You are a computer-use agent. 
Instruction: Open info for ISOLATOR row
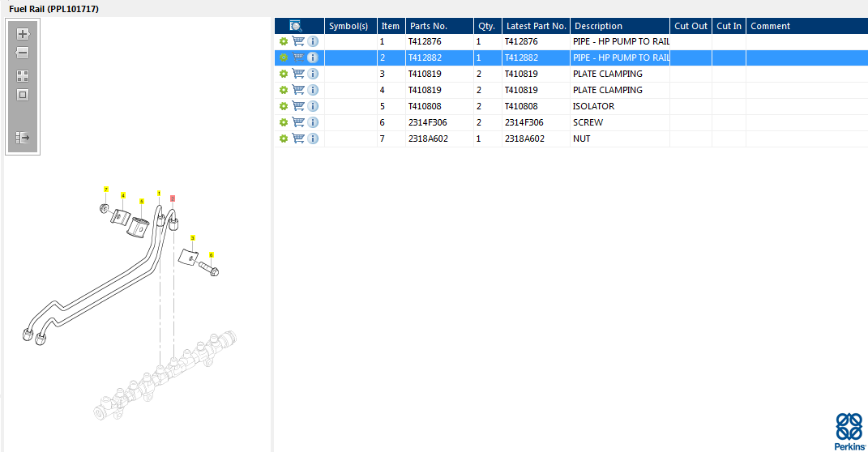click(313, 106)
